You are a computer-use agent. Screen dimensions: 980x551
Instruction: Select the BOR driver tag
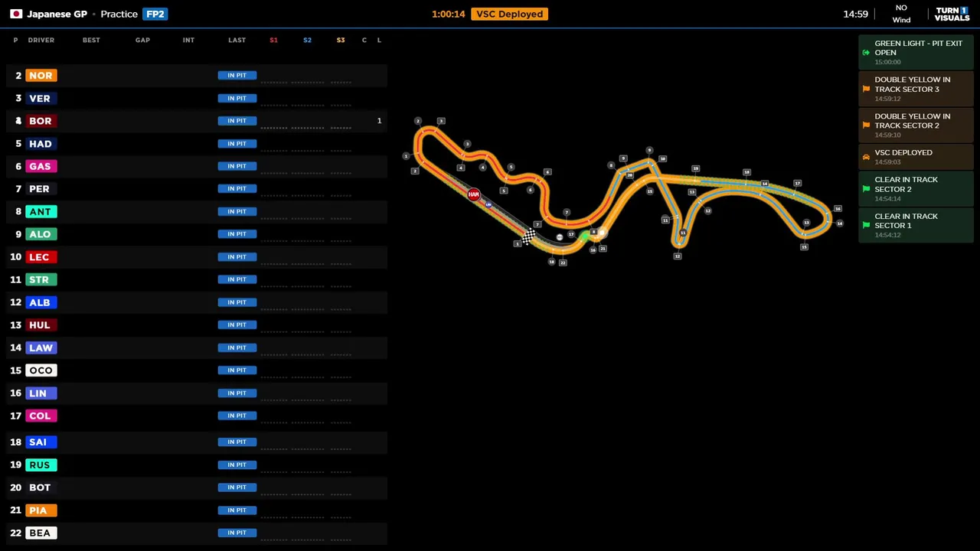coord(41,121)
